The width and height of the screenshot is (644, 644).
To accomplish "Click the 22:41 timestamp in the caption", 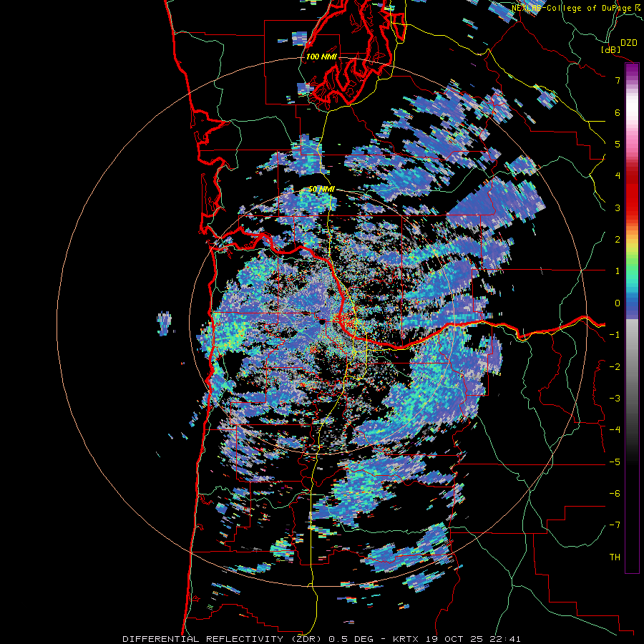I will [x=507, y=639].
